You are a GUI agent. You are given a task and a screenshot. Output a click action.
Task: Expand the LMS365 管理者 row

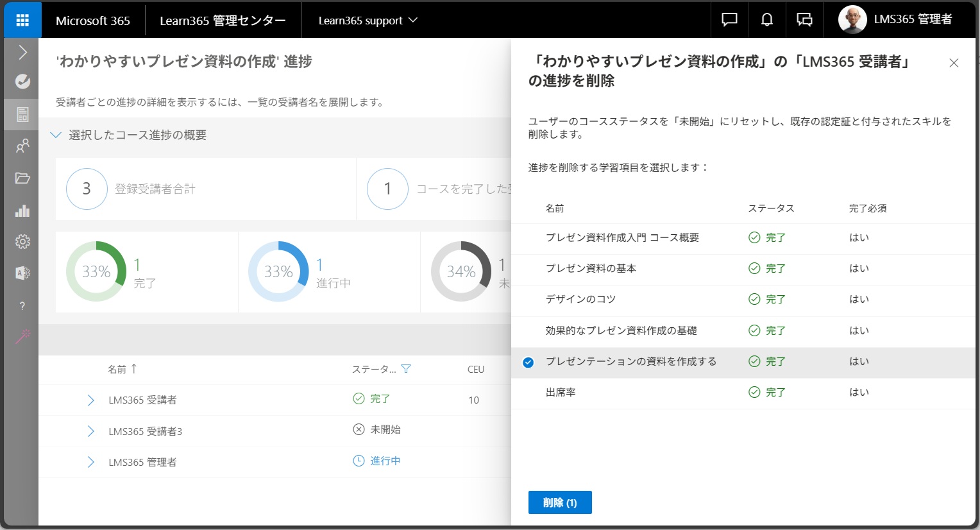tap(90, 462)
